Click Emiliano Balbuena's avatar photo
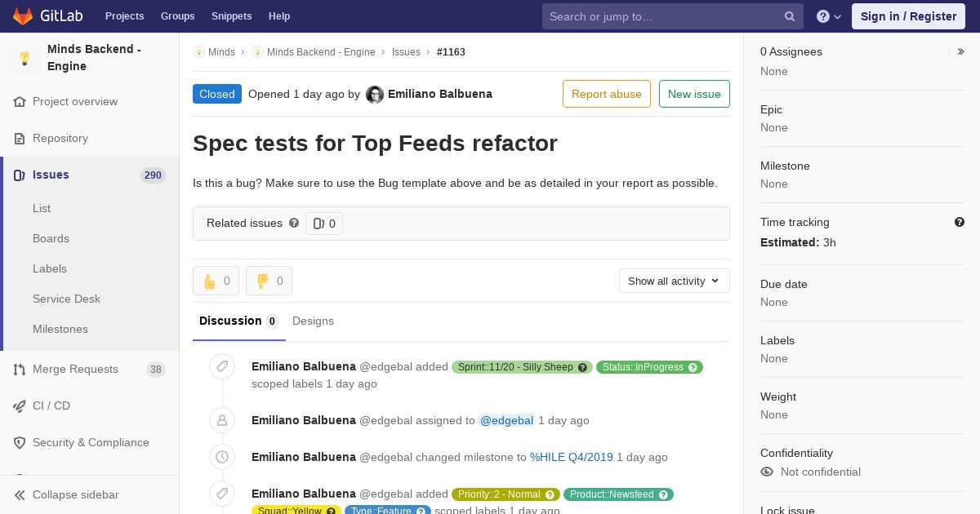980x514 pixels. [375, 95]
